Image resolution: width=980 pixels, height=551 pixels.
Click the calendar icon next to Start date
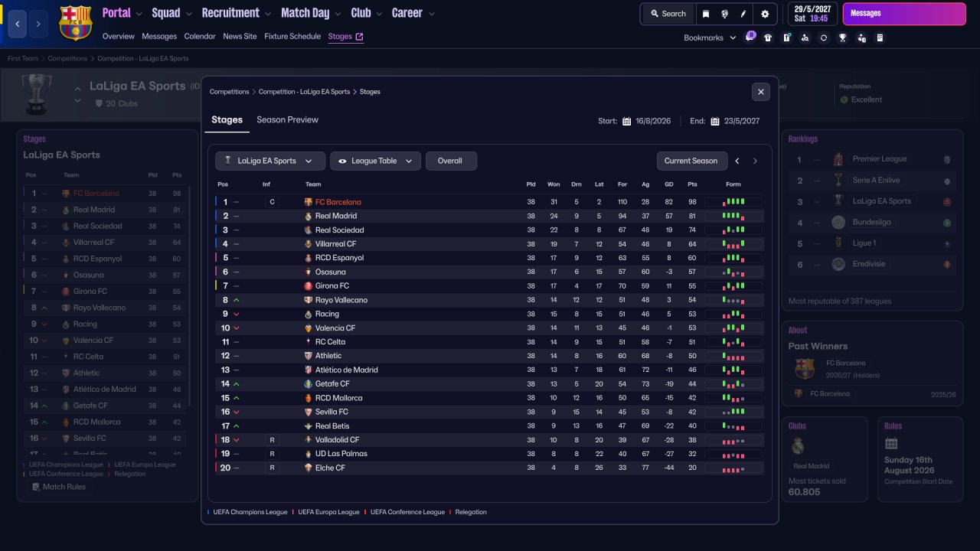click(x=626, y=121)
